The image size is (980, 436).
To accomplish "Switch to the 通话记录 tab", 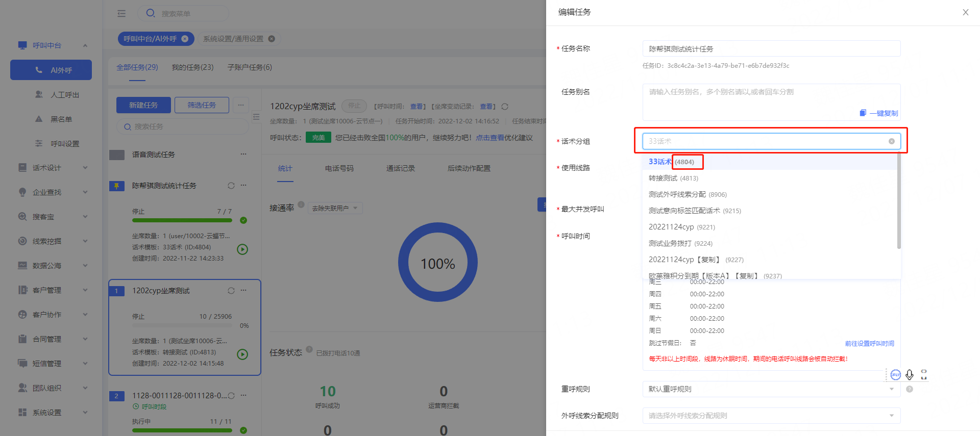I will click(401, 168).
